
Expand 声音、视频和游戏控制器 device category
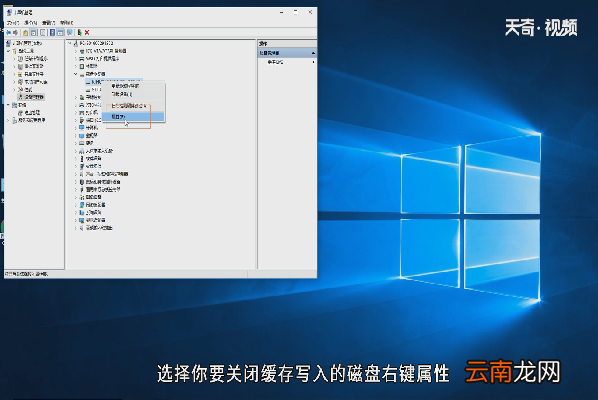(x=76, y=174)
